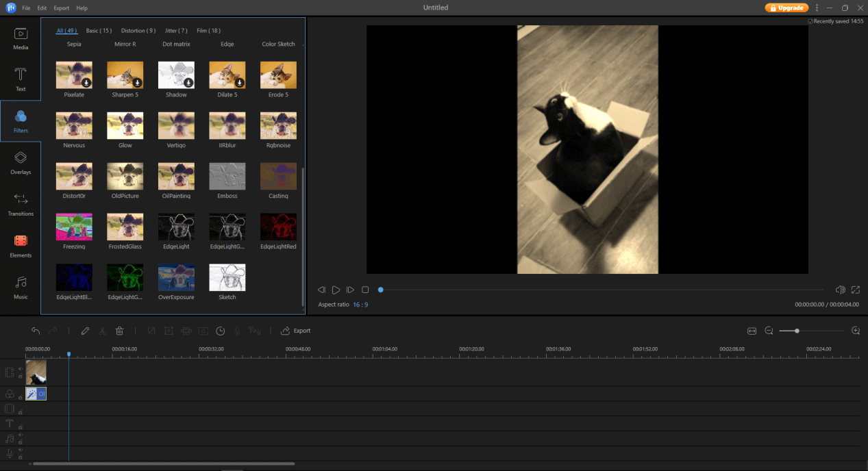This screenshot has height=471, width=868.
Task: Click the delete trash icon in timeline toolbar
Action: [x=119, y=331]
